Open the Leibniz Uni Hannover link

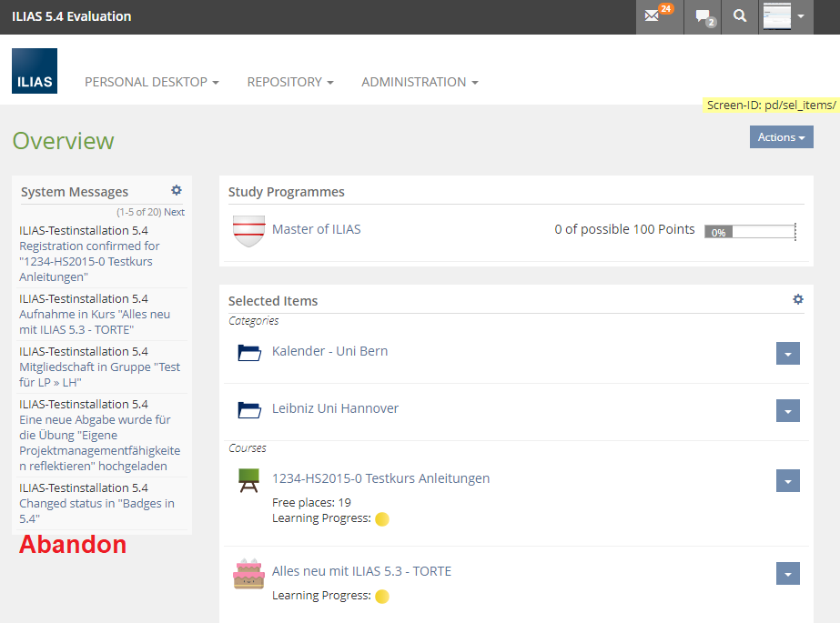335,408
